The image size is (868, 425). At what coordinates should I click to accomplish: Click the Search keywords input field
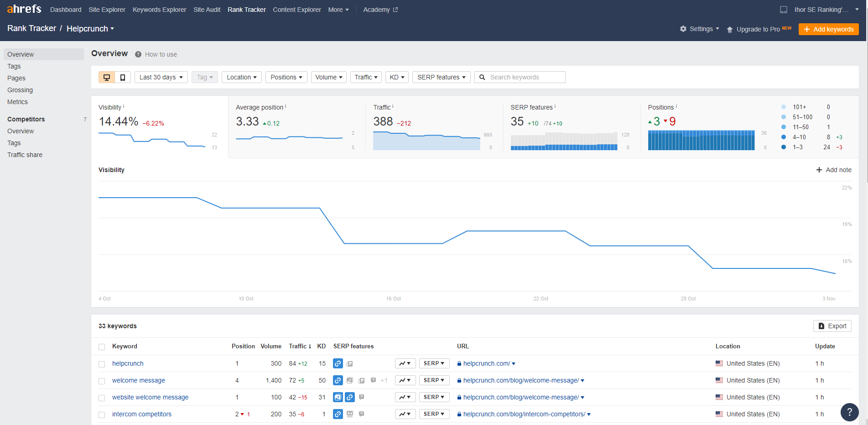pyautogui.click(x=520, y=77)
